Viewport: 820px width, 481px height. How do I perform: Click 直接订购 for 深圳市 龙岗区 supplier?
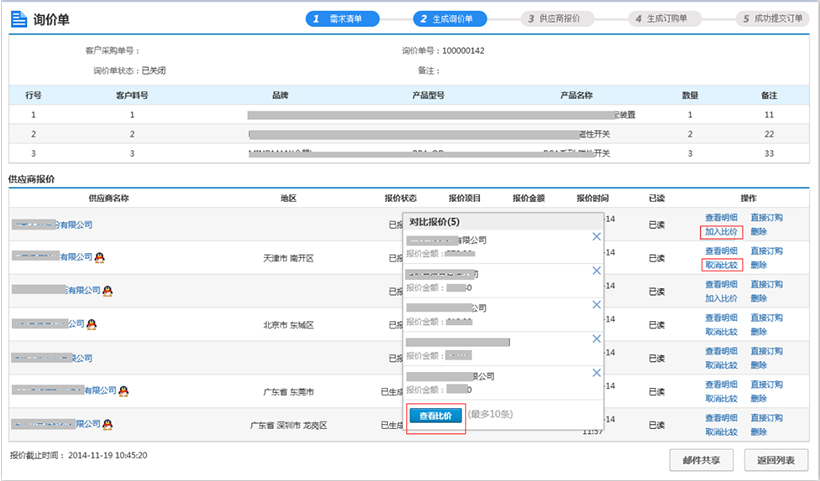[767, 418]
